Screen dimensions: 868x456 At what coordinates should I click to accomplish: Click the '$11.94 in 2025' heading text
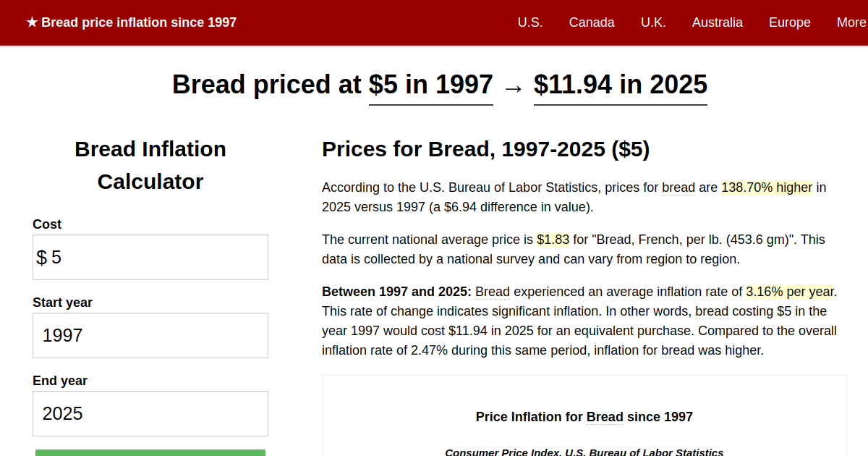coord(621,85)
